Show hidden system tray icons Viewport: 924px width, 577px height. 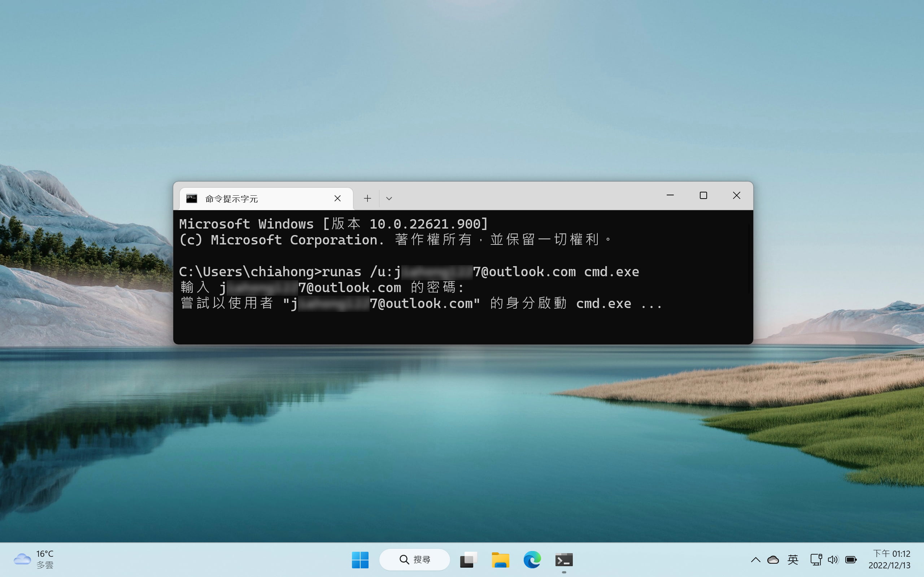tap(755, 560)
